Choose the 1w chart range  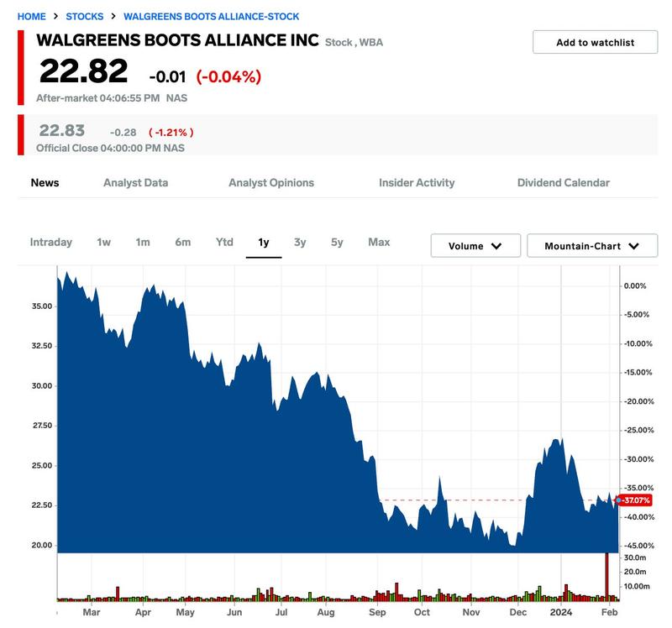103,243
